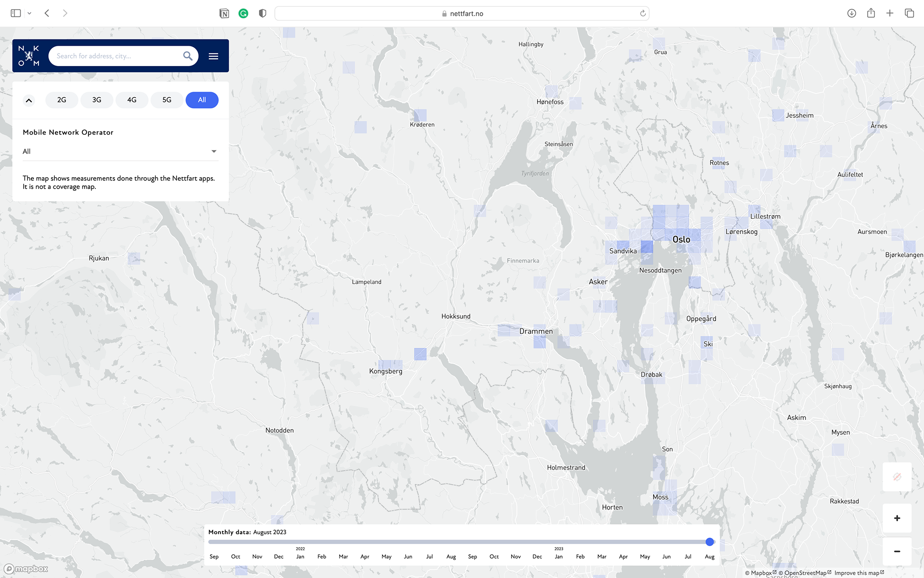Click the disabled location icon
Image resolution: width=924 pixels, height=578 pixels.
(x=897, y=477)
